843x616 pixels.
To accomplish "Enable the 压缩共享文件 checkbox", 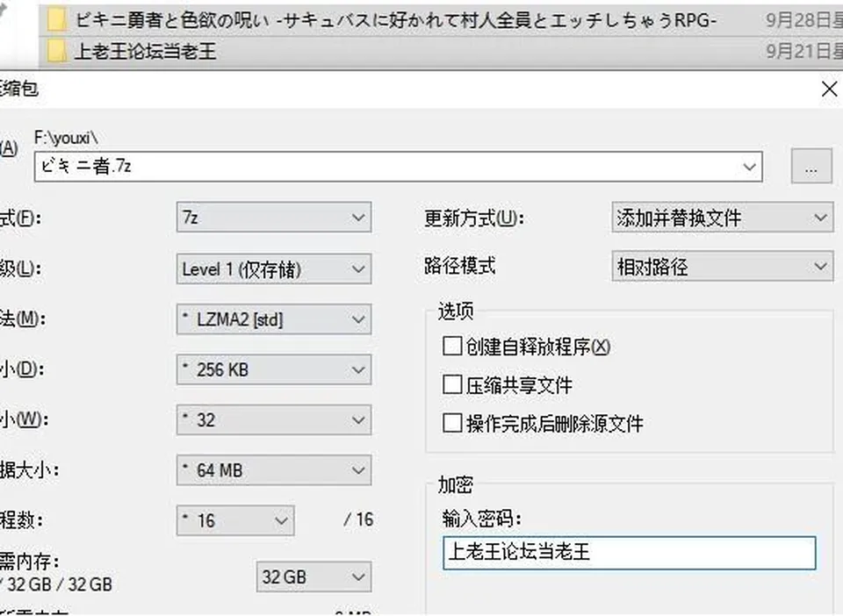I will [x=452, y=384].
